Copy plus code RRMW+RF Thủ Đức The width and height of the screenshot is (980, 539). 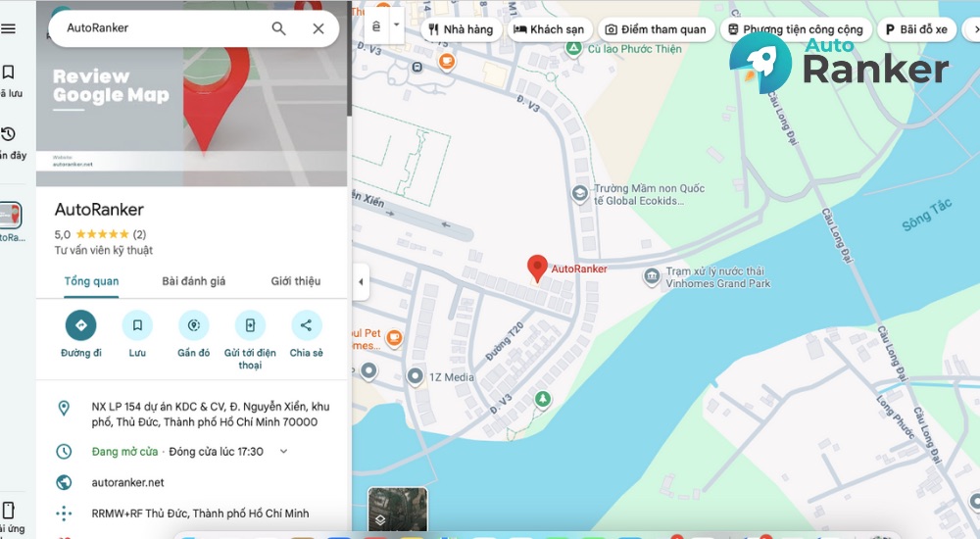tap(200, 514)
